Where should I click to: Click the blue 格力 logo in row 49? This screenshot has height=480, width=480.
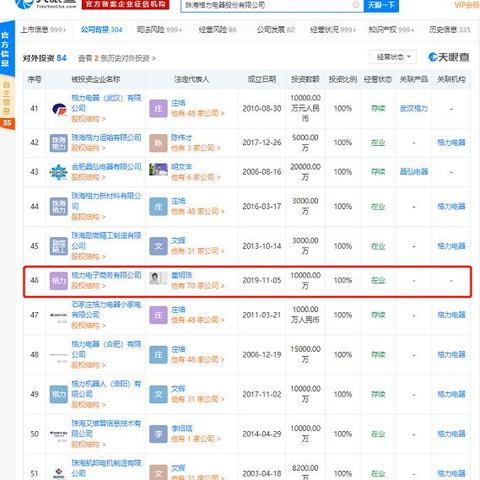59,394
